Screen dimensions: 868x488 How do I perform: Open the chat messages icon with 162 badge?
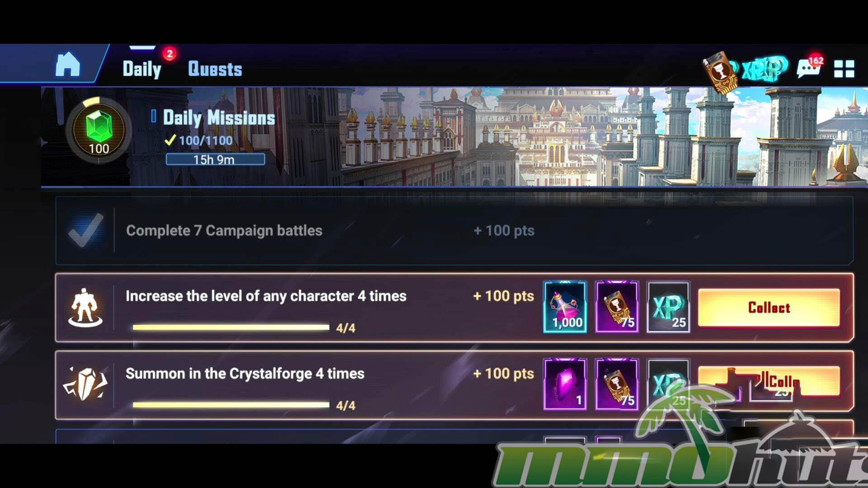point(810,68)
